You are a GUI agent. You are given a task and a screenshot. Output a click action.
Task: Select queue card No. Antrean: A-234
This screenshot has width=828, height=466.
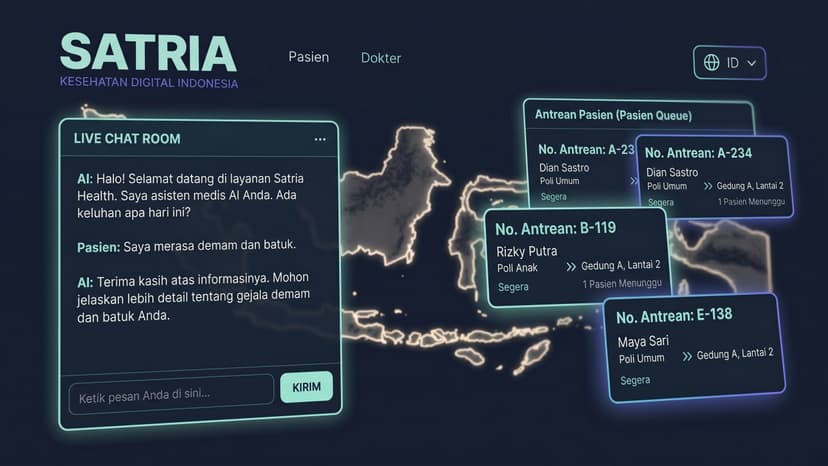click(714, 176)
